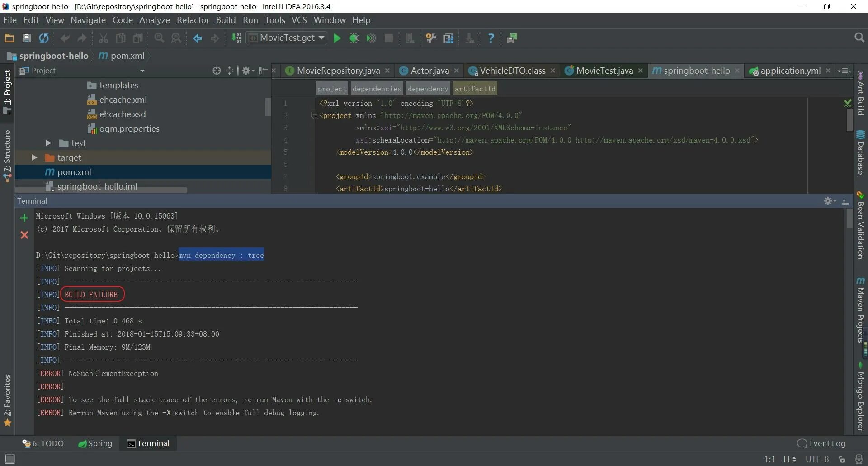
Task: Open the VCS menu
Action: point(299,20)
